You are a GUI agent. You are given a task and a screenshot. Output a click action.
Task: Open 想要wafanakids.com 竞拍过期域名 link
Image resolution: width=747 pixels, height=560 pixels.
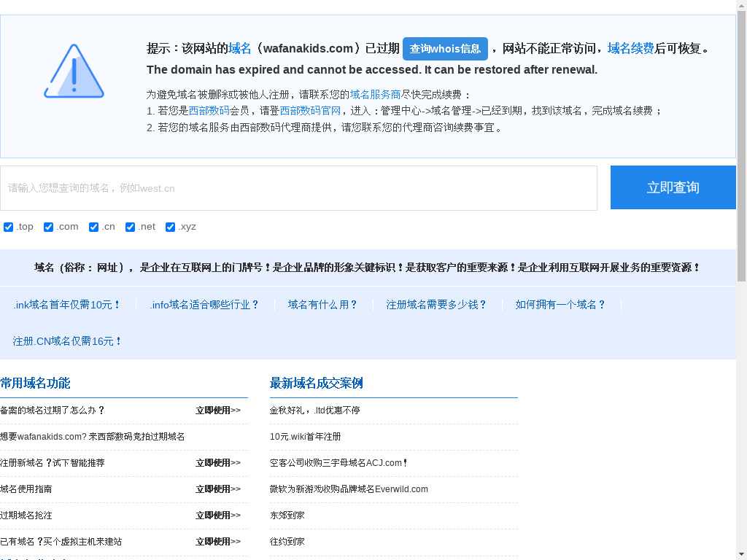point(93,436)
